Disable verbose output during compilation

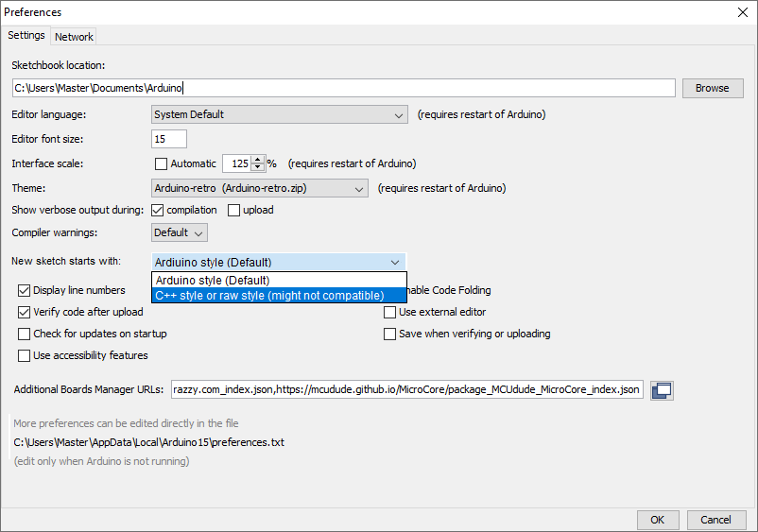(x=158, y=210)
